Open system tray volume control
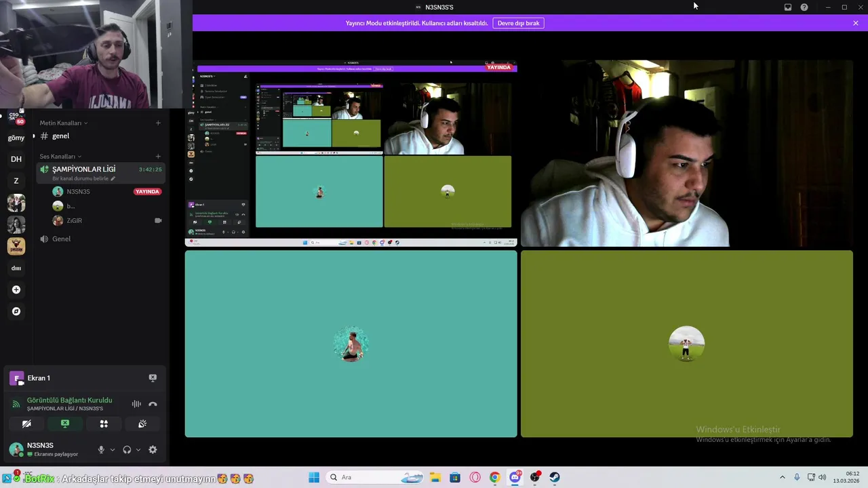Image resolution: width=868 pixels, height=488 pixels. pyautogui.click(x=823, y=477)
